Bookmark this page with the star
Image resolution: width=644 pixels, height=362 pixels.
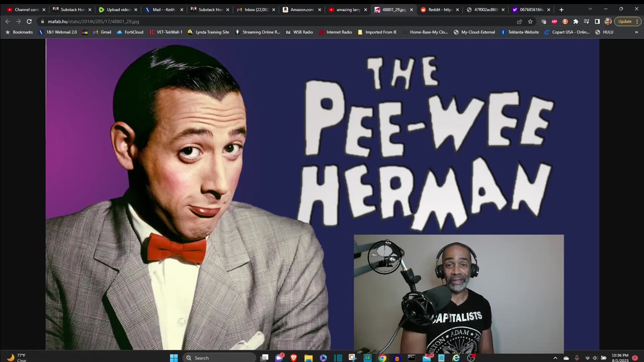[x=530, y=22]
